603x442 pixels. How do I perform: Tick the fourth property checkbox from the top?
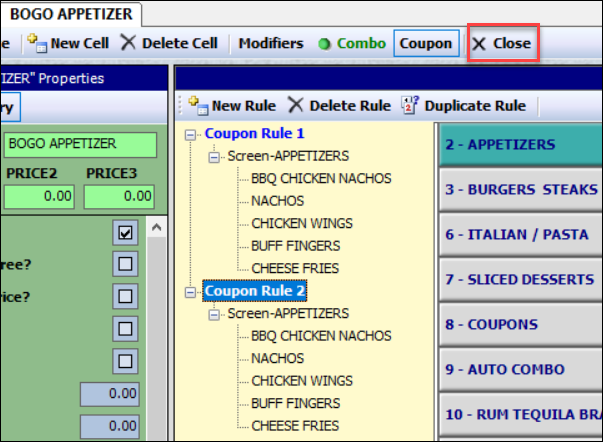click(x=125, y=329)
